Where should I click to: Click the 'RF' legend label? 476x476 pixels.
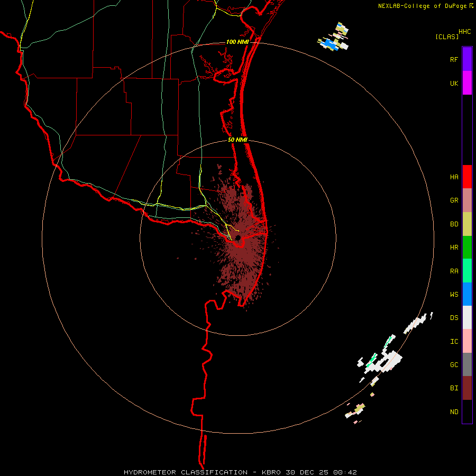[454, 59]
